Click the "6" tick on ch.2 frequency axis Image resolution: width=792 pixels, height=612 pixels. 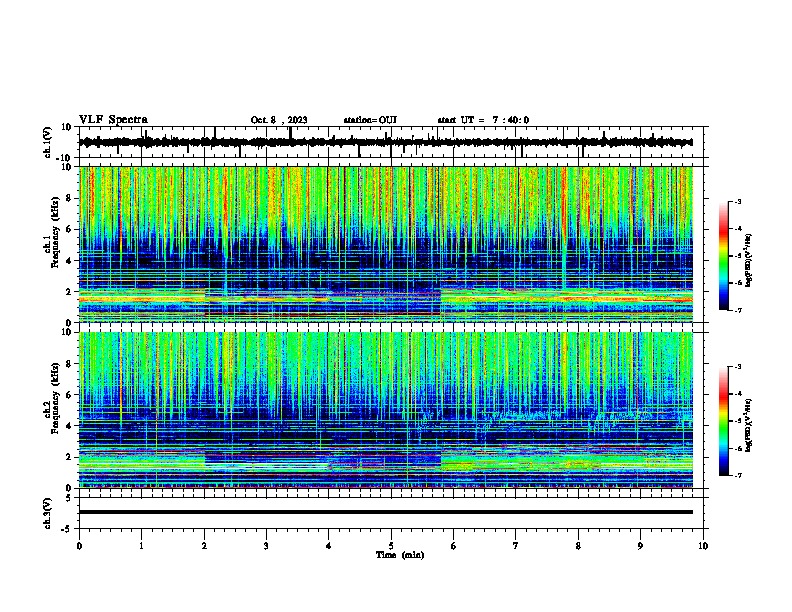[x=69, y=395]
